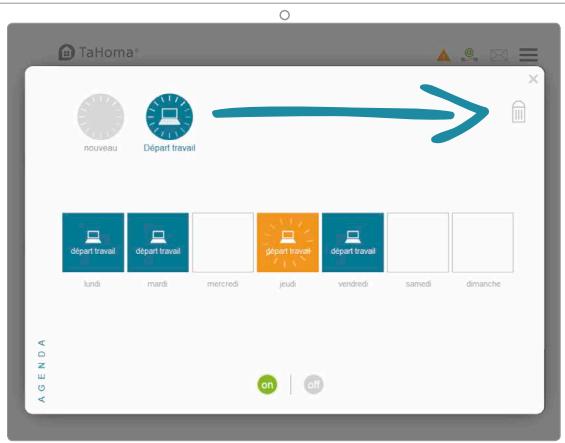Click the dimanche day label

coord(483,284)
